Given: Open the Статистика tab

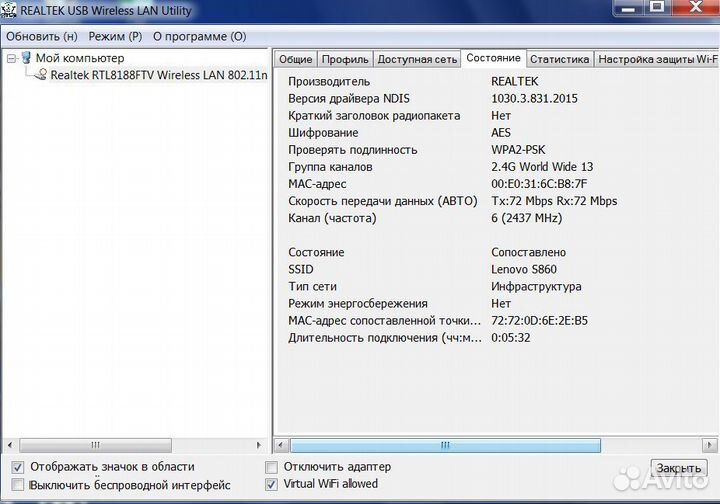Looking at the screenshot, I should click(x=559, y=59).
